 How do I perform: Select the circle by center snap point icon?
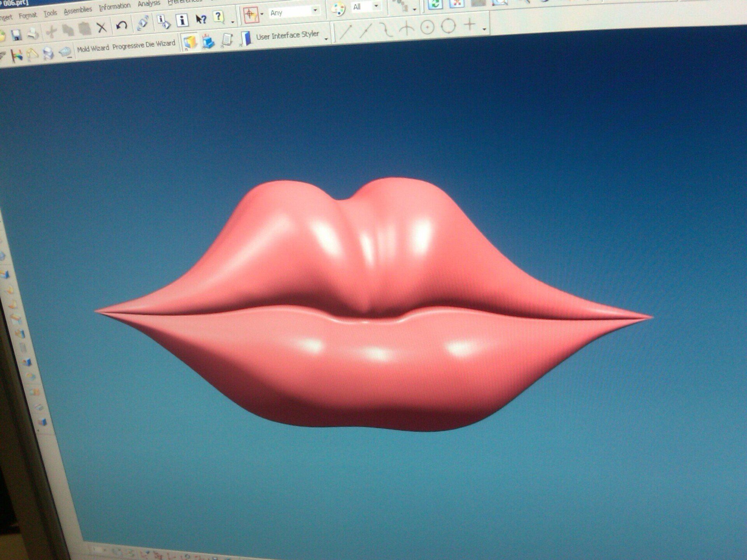pos(427,27)
